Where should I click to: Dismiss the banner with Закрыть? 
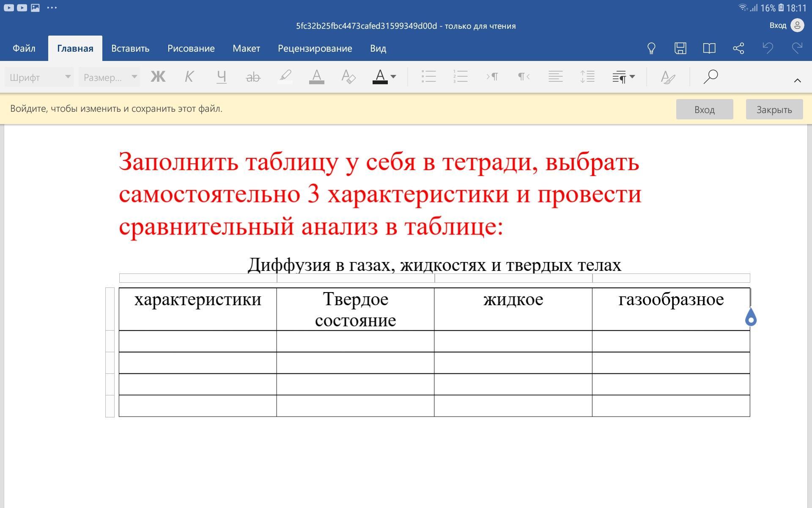coord(774,109)
